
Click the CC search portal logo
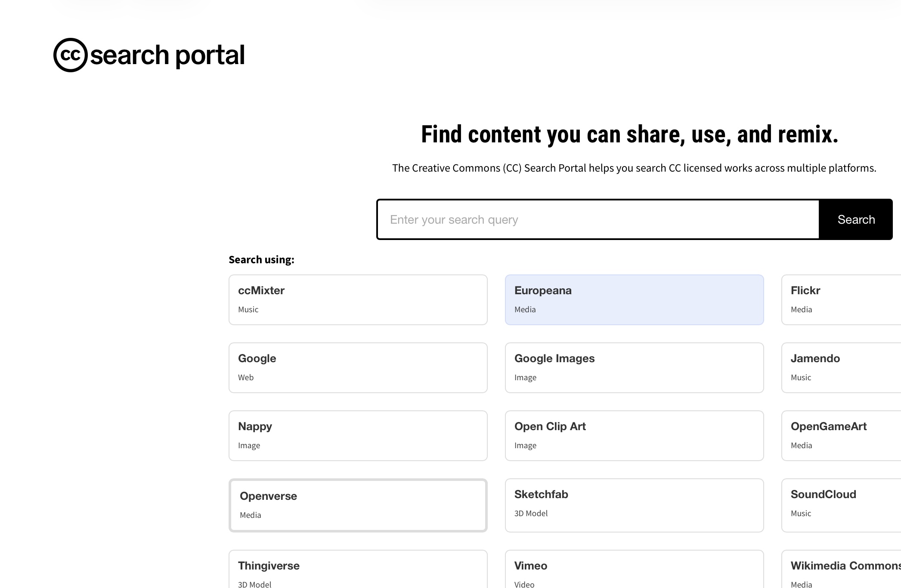pos(149,55)
